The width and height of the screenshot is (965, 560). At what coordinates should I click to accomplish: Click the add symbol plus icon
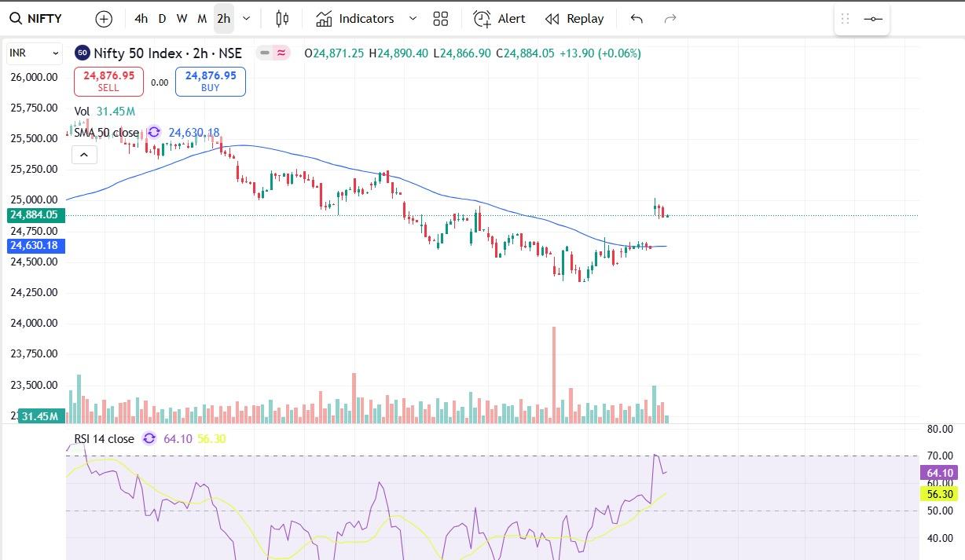104,18
